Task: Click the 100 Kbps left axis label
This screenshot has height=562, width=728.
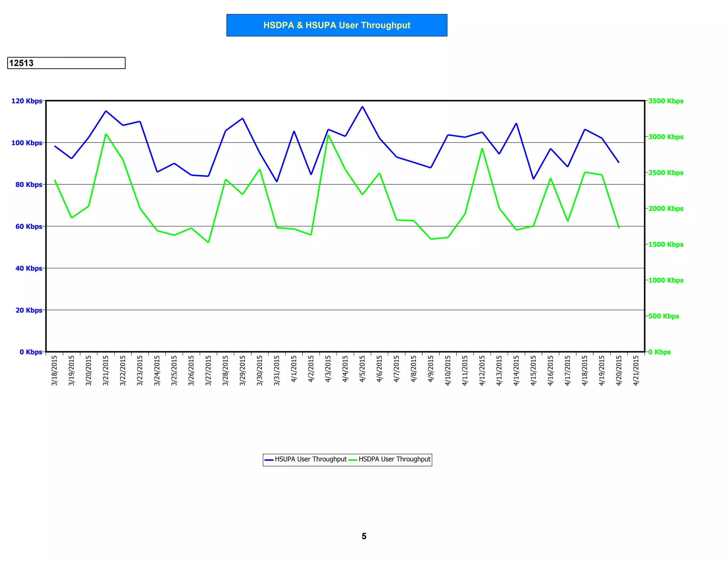Action: click(x=27, y=143)
